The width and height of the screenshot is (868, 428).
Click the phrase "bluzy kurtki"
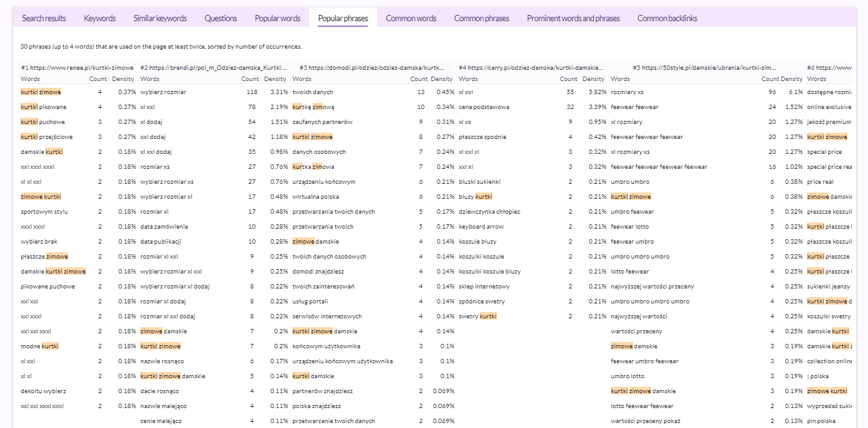(475, 197)
